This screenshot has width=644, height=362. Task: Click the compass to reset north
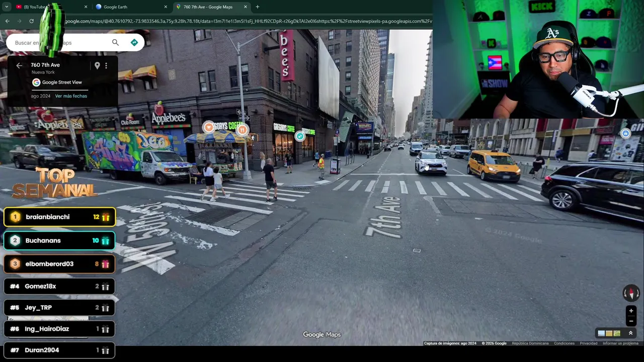[x=631, y=293]
